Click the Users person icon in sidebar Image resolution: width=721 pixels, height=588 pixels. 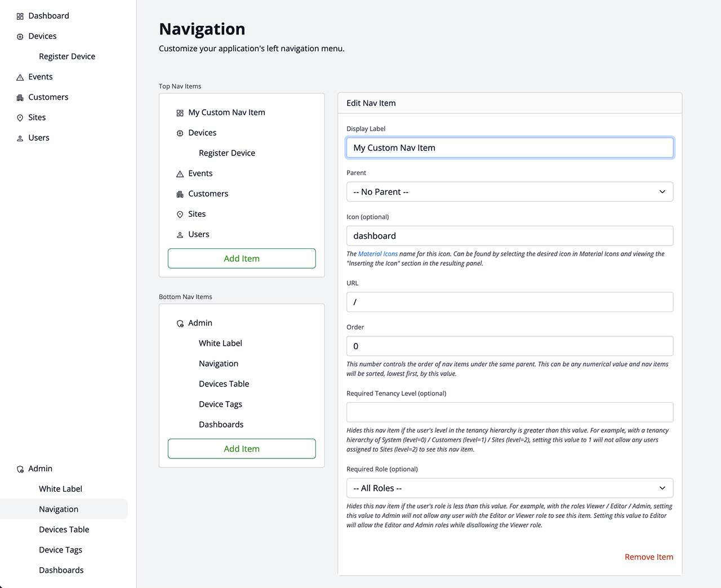pos(20,138)
